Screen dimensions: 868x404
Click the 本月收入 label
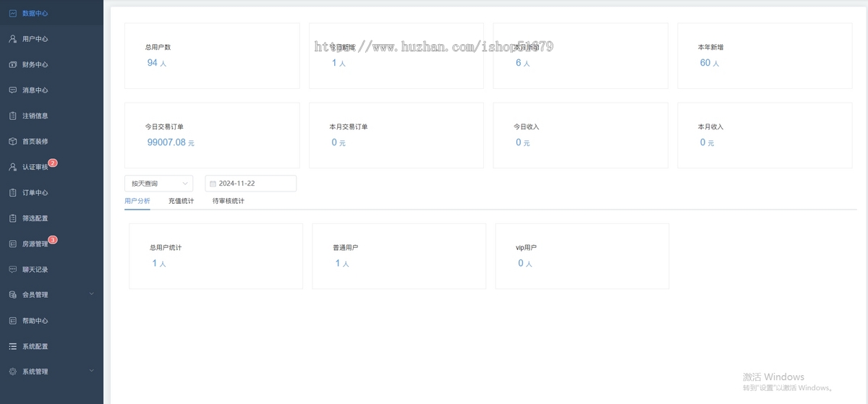(710, 126)
